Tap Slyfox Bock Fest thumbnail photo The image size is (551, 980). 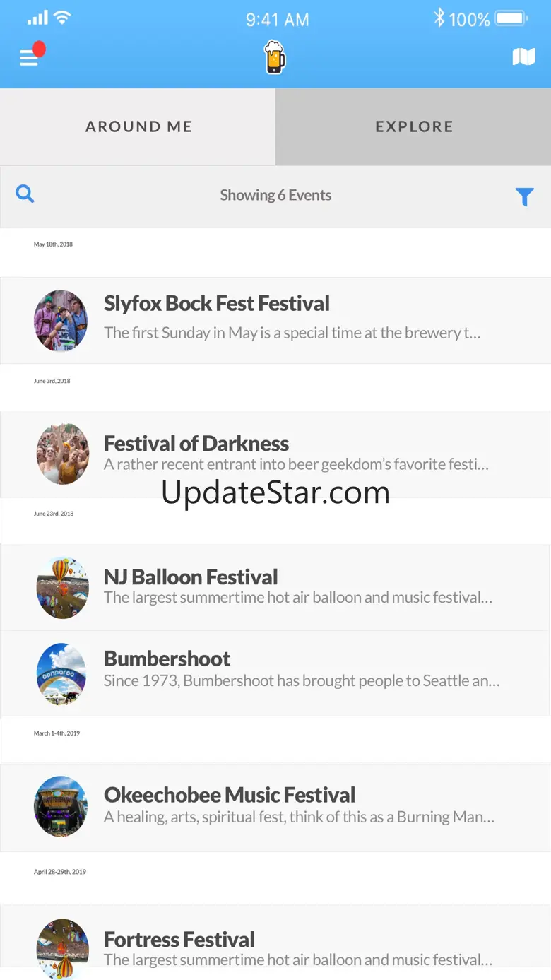coord(61,321)
